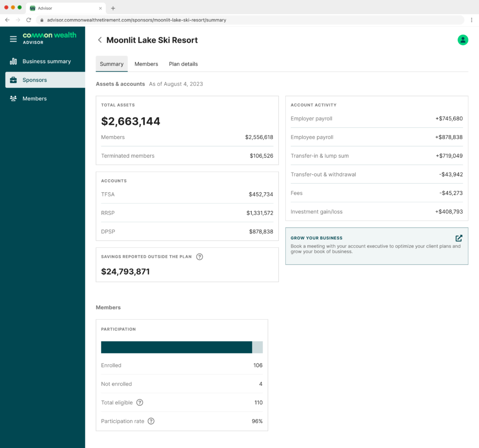Click the Assets & accounts section heading
The image size is (479, 448).
click(x=120, y=84)
